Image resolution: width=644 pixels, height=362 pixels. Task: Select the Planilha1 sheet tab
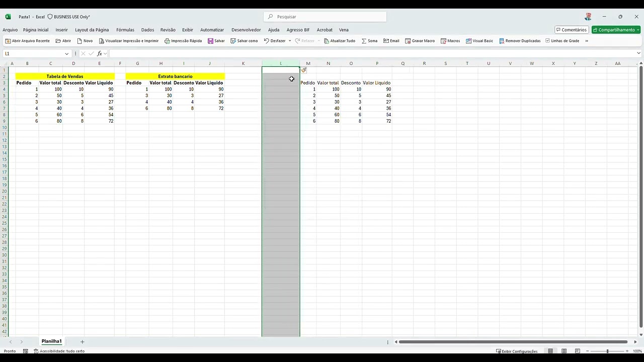51,341
